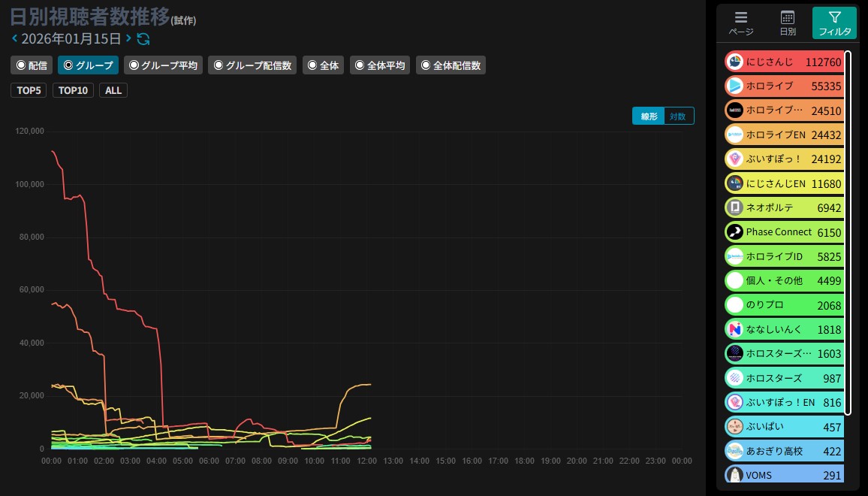Click the filter list scrollbar
868x496 pixels.
848,233
